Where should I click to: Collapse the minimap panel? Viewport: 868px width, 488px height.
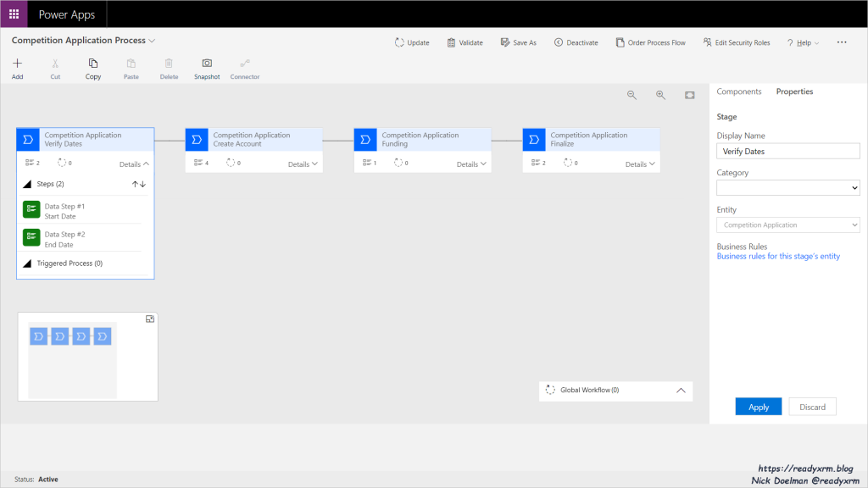click(150, 319)
